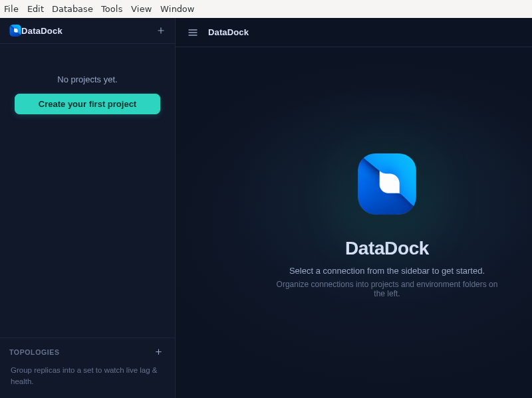Click the large DataDock logo in the center
This screenshot has width=532, height=398.
[x=387, y=184]
